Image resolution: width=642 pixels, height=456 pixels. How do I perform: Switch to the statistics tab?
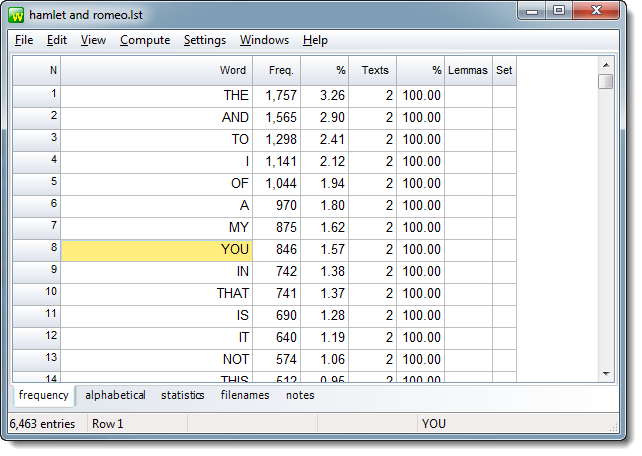pyautogui.click(x=182, y=395)
